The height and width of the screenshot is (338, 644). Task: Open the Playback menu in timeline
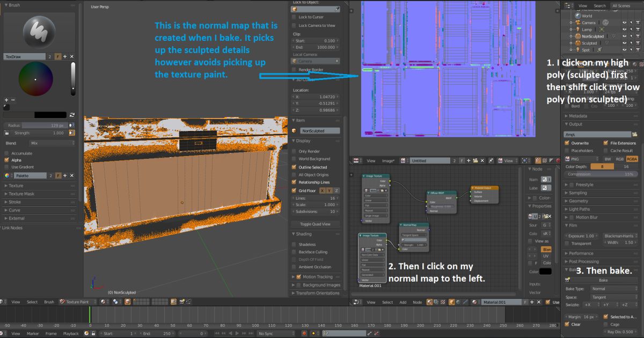pyautogui.click(x=71, y=333)
